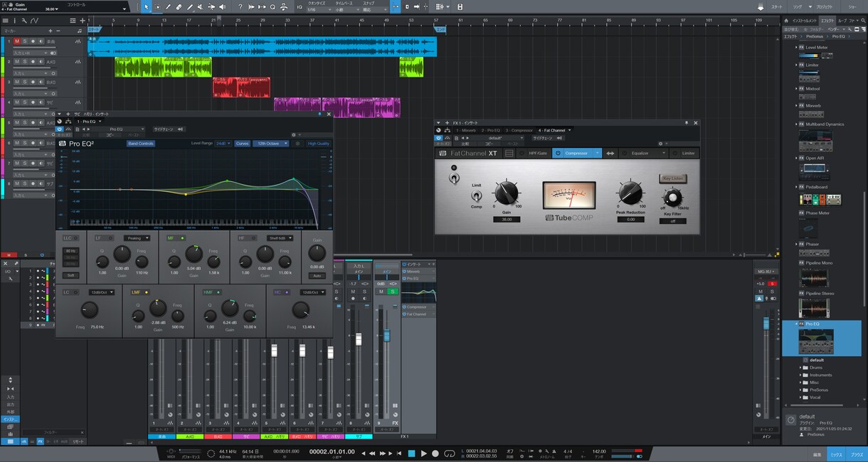The height and width of the screenshot is (462, 868).
Task: Open the HPF/Gate section of Fat Channel
Action: point(538,153)
